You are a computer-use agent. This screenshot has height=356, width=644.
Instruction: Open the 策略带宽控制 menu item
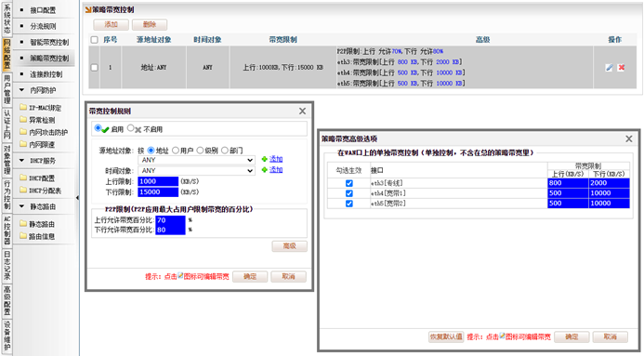tap(49, 59)
